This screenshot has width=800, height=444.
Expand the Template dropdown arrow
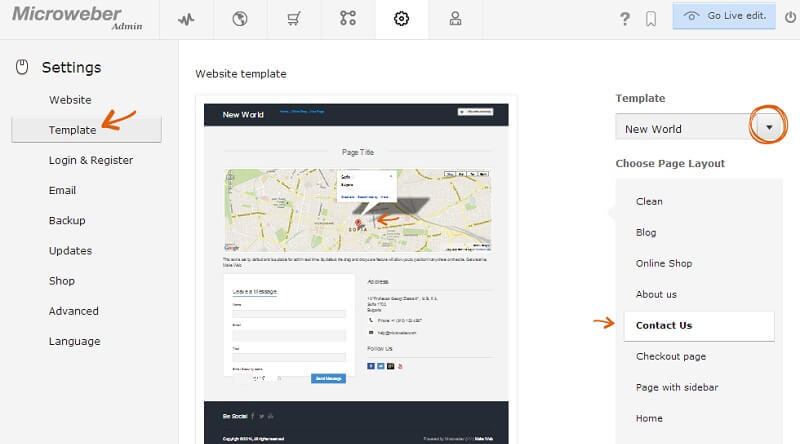click(769, 128)
